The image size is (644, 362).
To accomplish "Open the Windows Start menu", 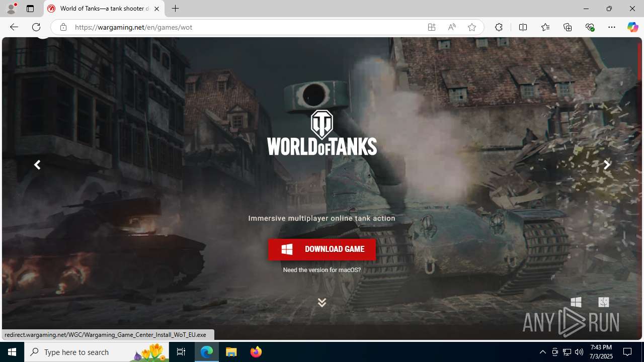I will click(x=12, y=352).
